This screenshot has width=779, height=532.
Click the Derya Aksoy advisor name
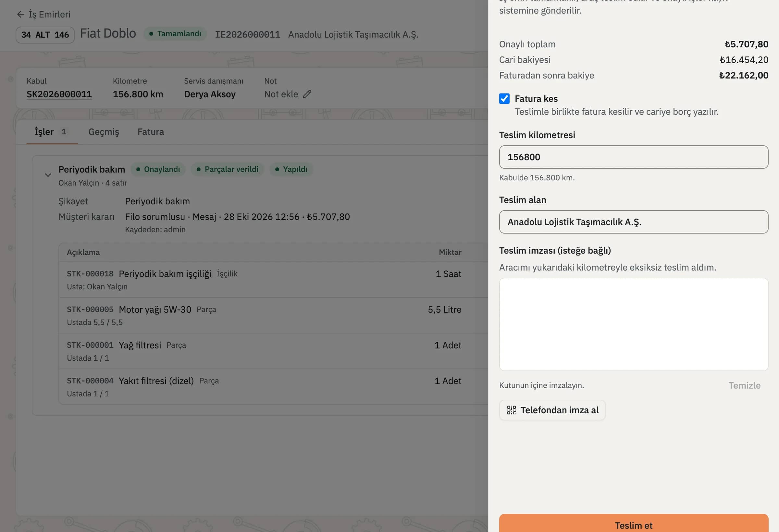(210, 94)
